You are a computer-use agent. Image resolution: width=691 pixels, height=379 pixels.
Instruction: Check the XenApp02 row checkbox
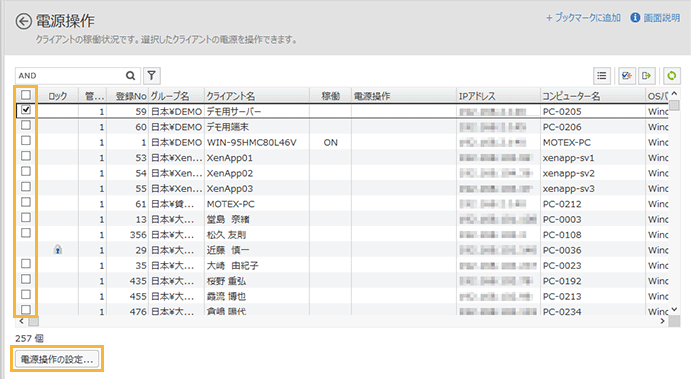pyautogui.click(x=26, y=171)
